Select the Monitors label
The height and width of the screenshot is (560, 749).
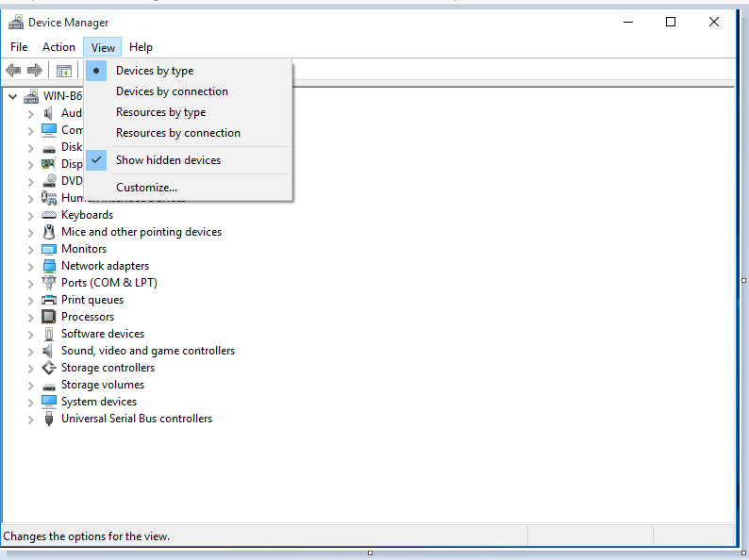(x=84, y=249)
